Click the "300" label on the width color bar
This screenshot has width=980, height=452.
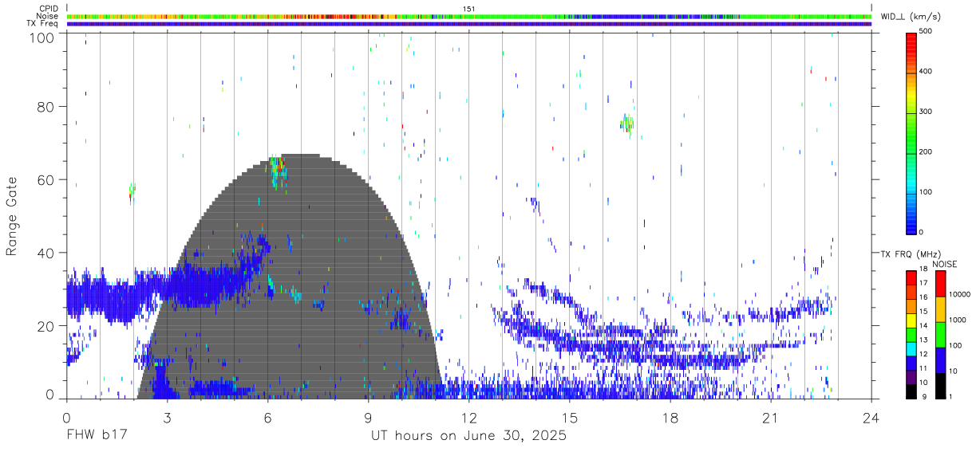pos(927,112)
